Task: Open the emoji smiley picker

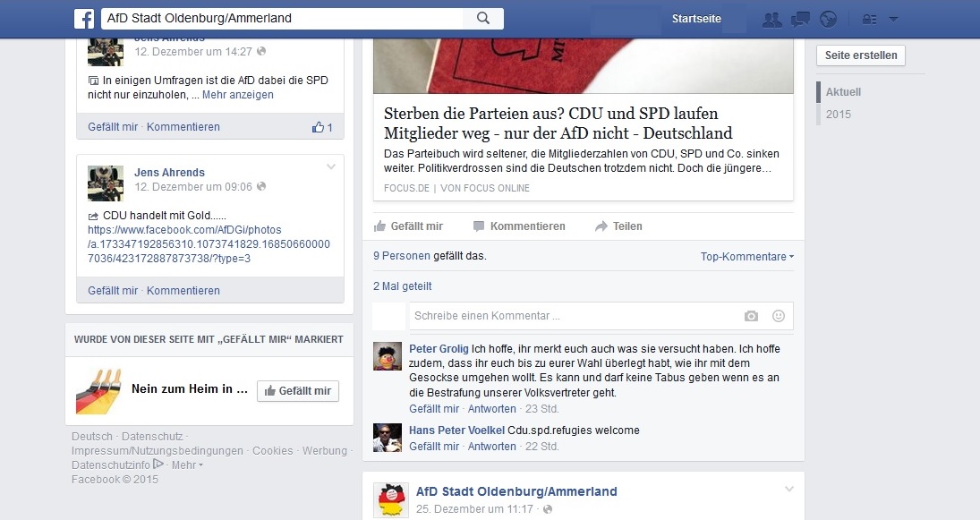Action: 778,316
